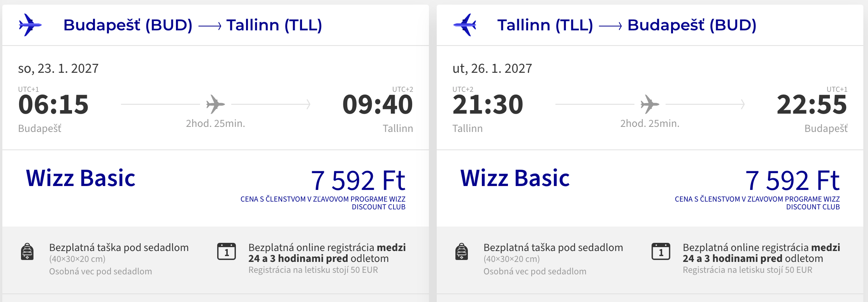Select Wizz Basic fare for return flight
This screenshot has height=302, width=868.
click(x=515, y=178)
